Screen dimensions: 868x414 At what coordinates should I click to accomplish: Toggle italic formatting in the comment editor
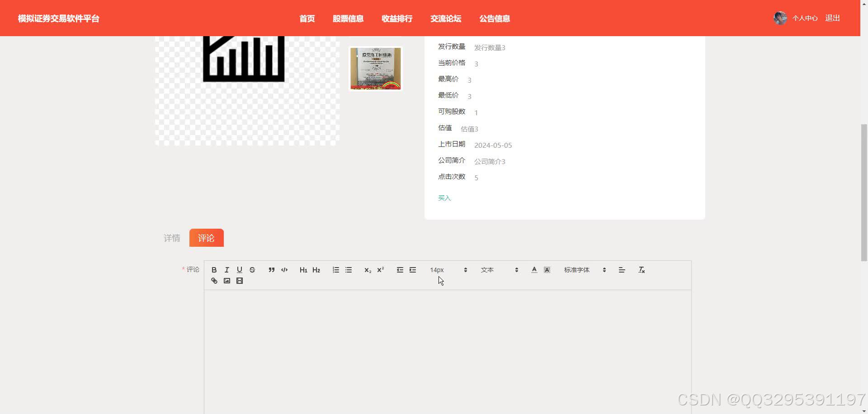coord(227,270)
